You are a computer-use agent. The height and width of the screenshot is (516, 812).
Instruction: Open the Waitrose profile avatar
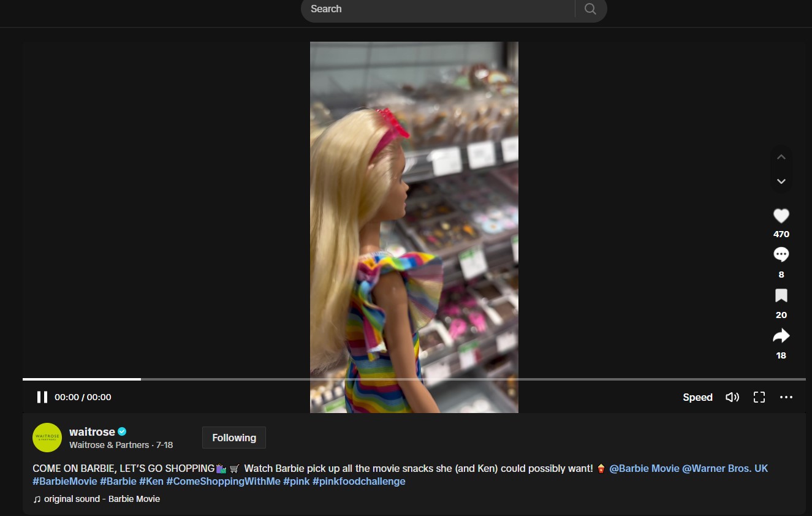pos(47,438)
